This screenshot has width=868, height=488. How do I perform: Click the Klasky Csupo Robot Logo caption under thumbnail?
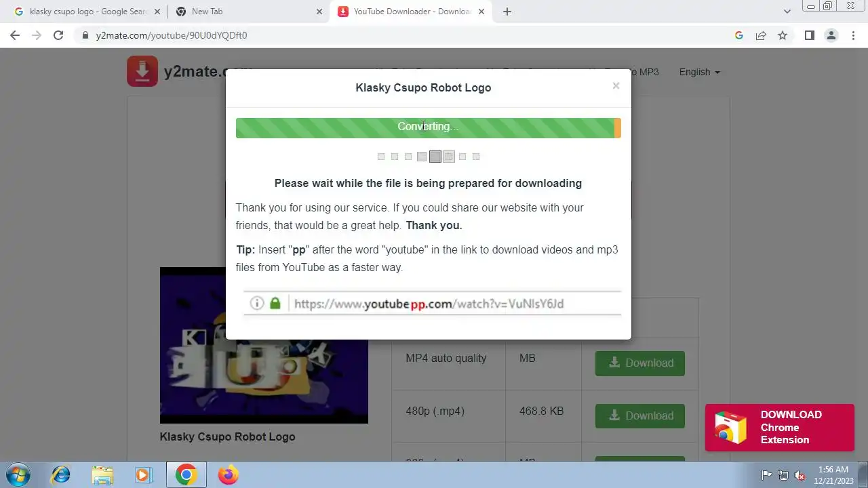[227, 436]
